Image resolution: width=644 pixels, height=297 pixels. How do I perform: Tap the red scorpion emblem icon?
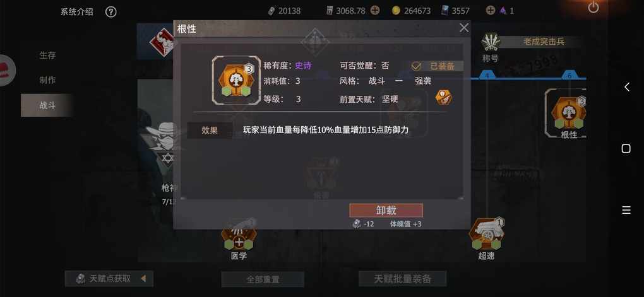pos(162,42)
